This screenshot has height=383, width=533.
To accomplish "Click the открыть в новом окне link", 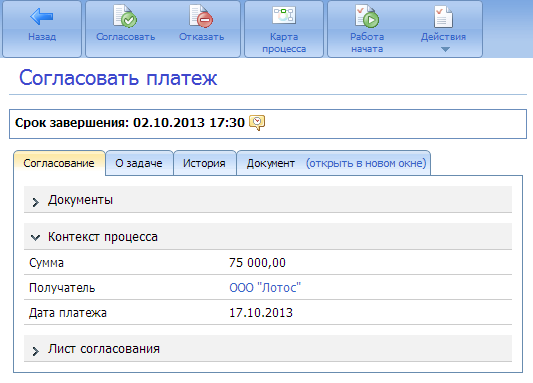I will click(366, 163).
